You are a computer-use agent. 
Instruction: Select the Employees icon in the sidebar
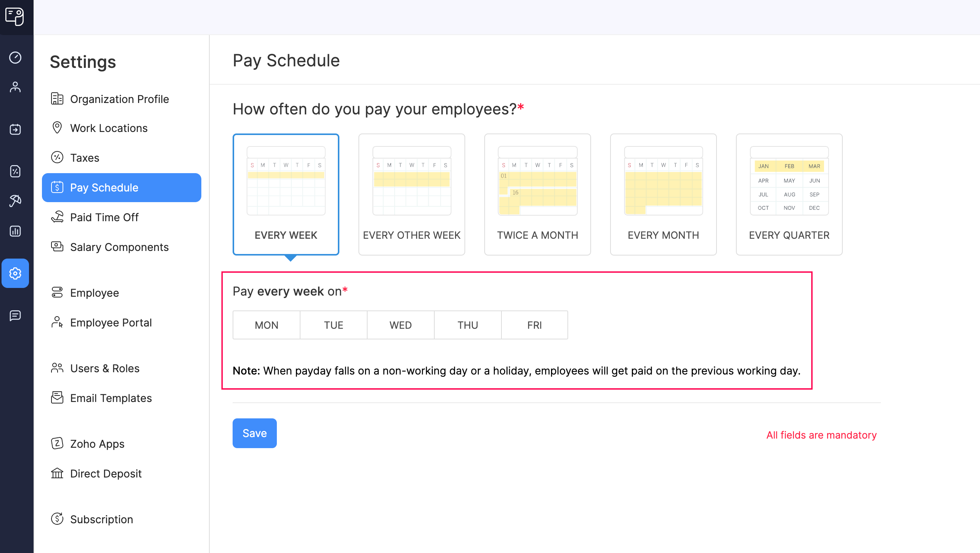coord(15,87)
